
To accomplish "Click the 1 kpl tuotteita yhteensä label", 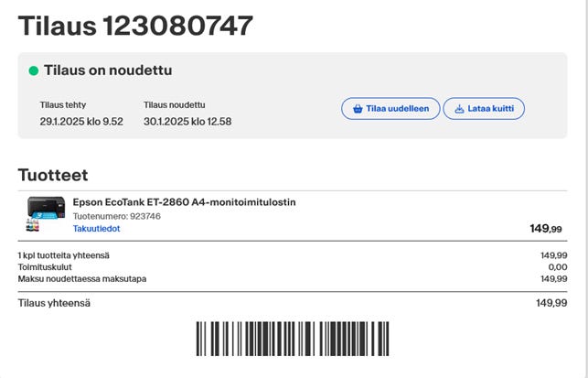I will click(x=66, y=255).
